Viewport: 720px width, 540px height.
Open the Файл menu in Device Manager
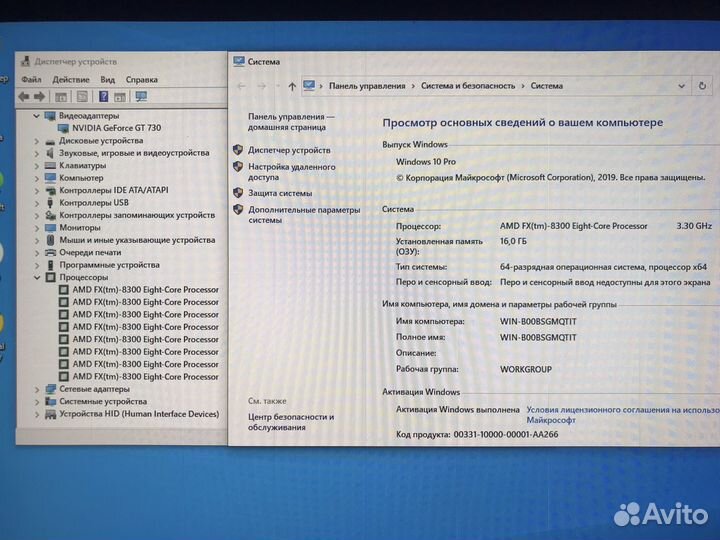click(x=31, y=79)
